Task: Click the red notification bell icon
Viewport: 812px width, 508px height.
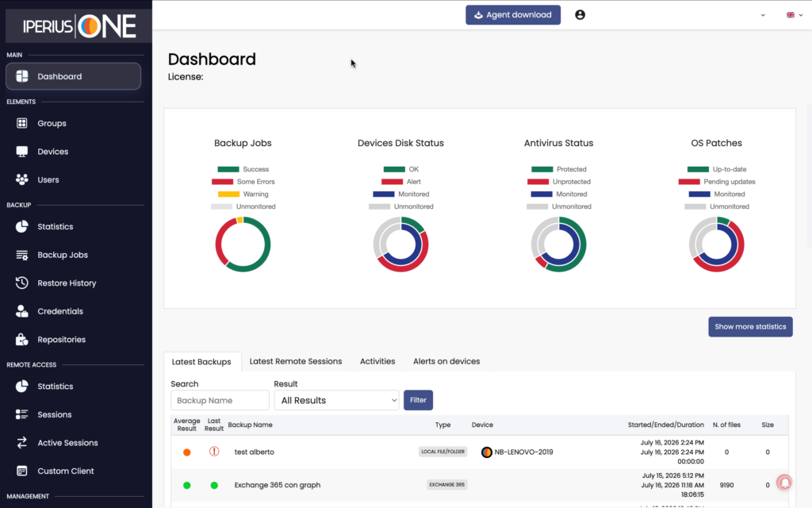Action: click(x=784, y=483)
